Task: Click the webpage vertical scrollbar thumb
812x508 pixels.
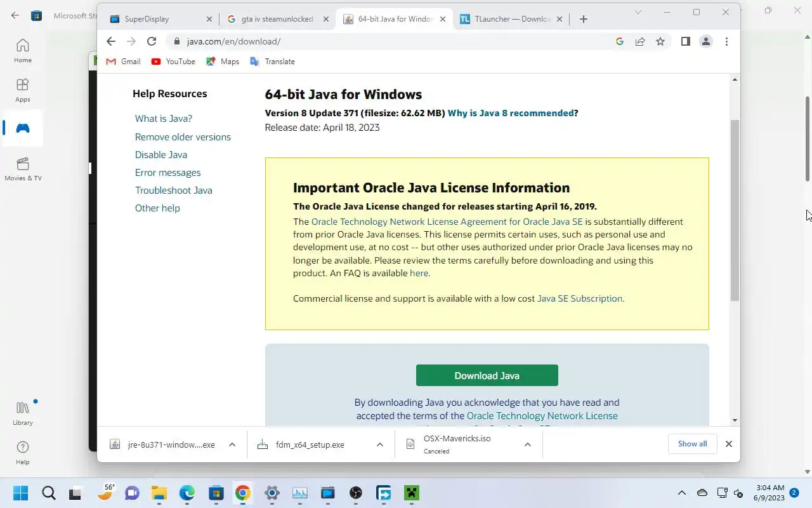Action: coord(735,210)
